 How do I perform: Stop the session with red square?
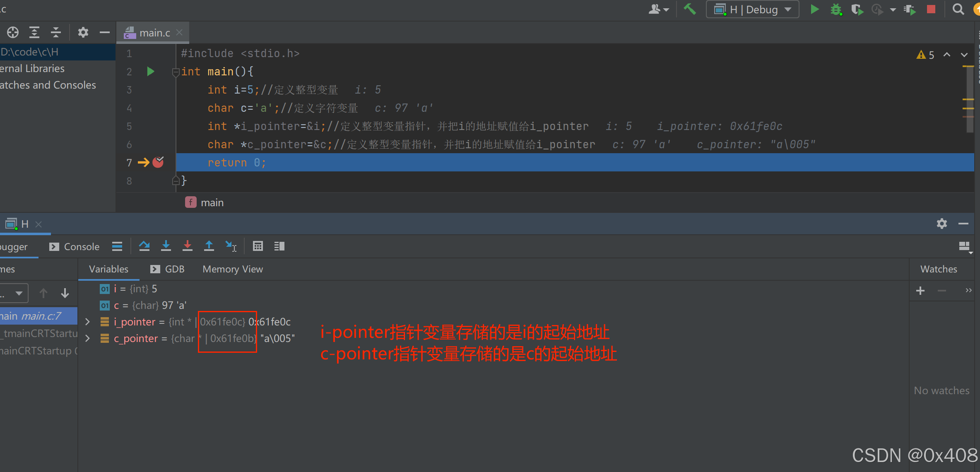click(931, 9)
